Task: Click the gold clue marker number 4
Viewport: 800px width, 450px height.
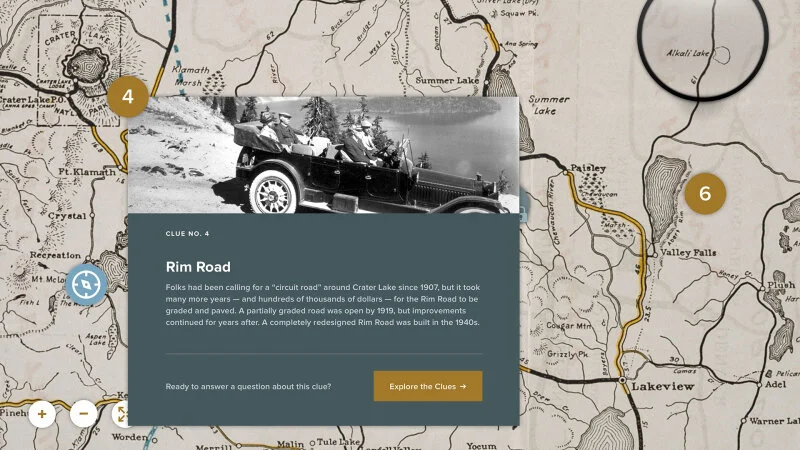Action: click(x=128, y=96)
